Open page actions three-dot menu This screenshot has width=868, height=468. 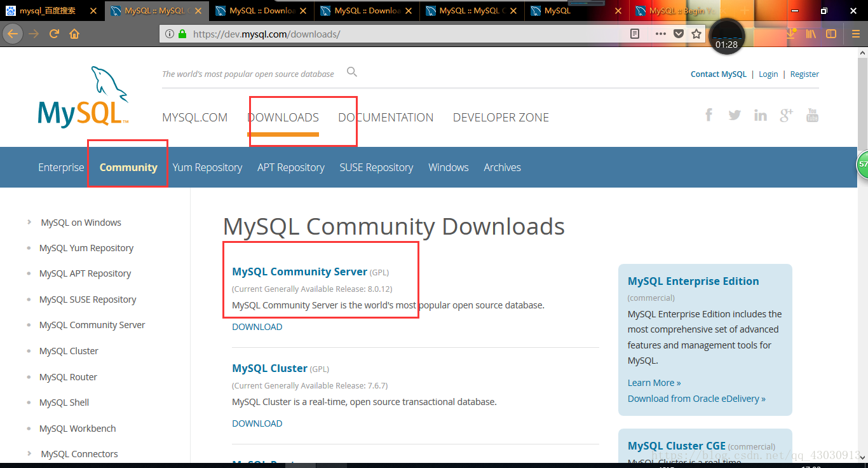[661, 34]
